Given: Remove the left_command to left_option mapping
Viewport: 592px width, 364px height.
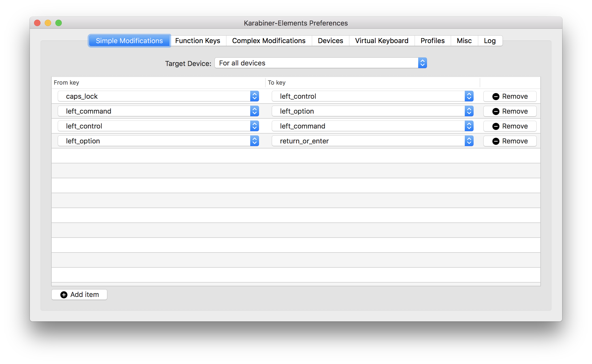Looking at the screenshot, I should tap(510, 111).
